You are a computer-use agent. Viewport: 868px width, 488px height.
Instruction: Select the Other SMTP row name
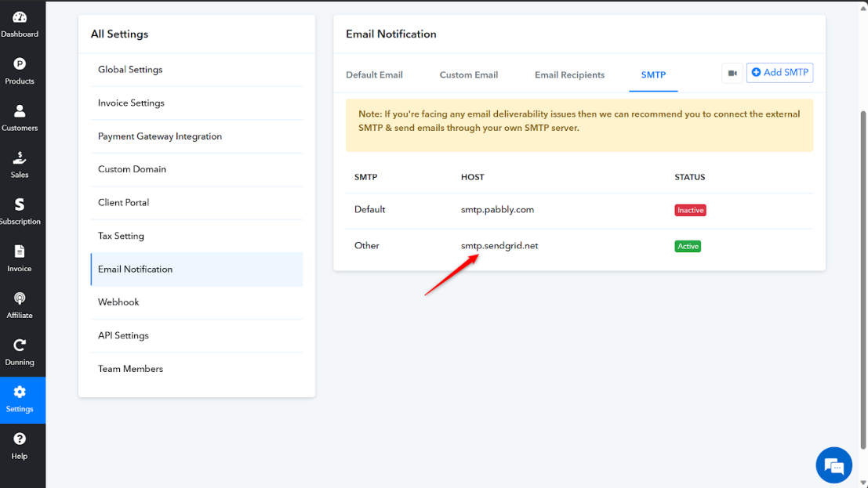point(366,246)
